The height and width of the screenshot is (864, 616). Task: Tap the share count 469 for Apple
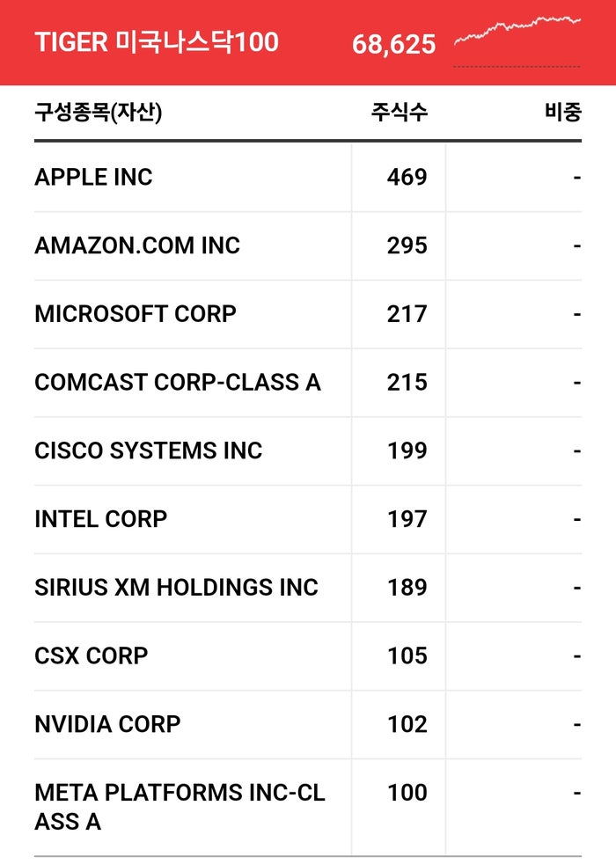click(x=407, y=178)
